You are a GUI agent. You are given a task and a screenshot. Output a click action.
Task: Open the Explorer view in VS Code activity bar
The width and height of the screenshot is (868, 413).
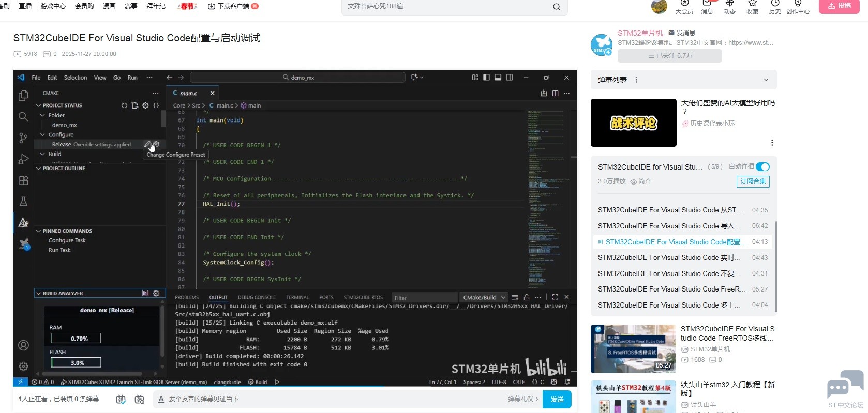(x=23, y=96)
